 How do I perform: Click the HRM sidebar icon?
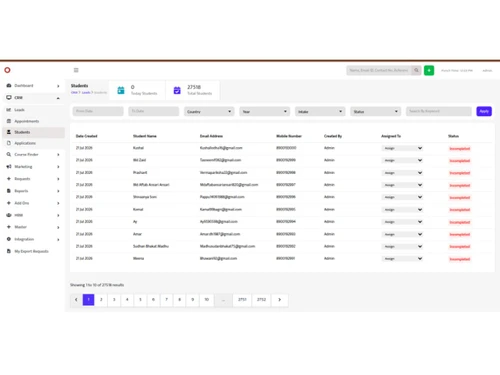tap(9, 215)
